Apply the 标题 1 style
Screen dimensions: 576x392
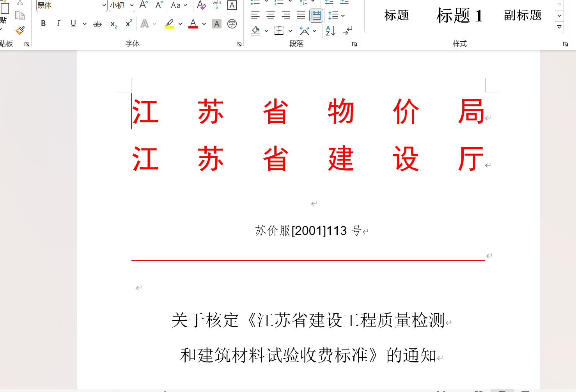(459, 16)
